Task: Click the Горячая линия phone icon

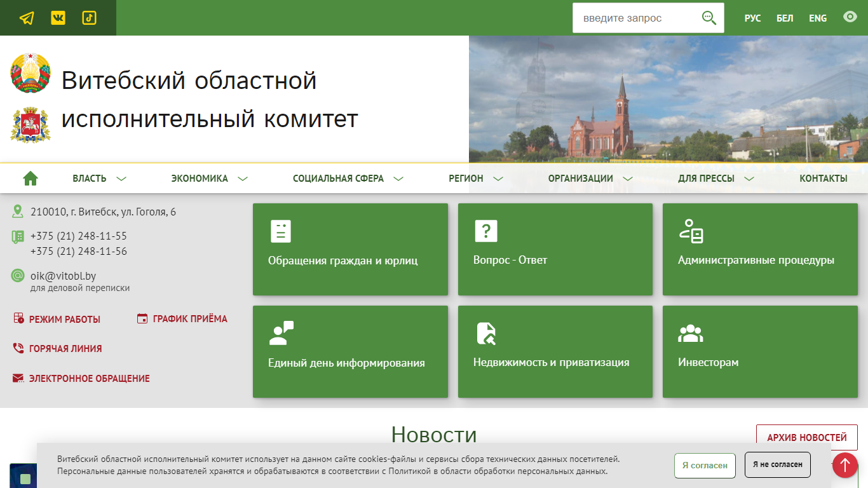Action: [x=18, y=348]
